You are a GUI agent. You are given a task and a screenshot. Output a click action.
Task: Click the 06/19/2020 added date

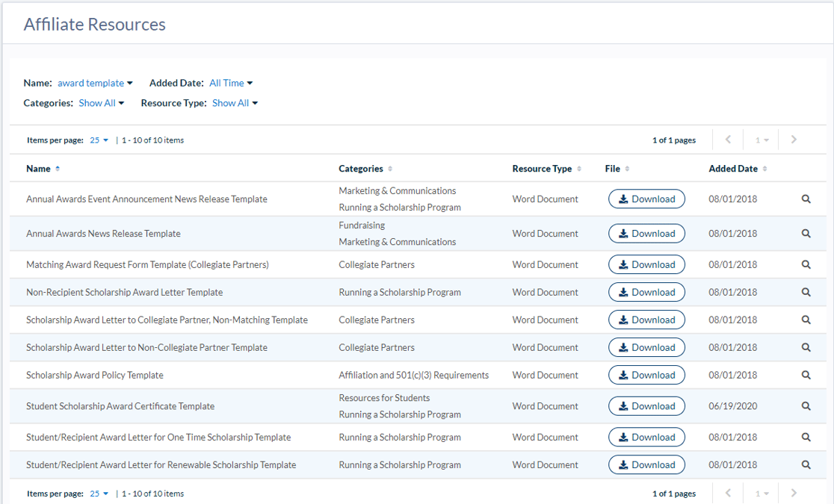(x=733, y=405)
